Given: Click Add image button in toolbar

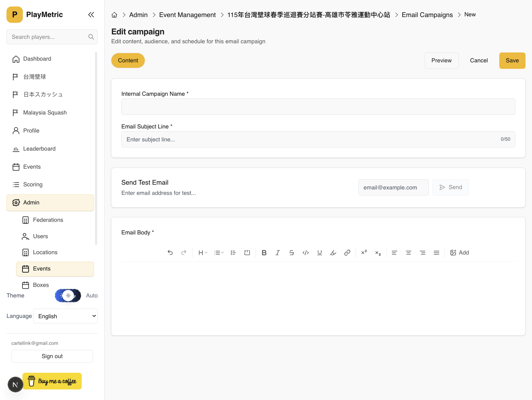Looking at the screenshot, I should point(459,252).
